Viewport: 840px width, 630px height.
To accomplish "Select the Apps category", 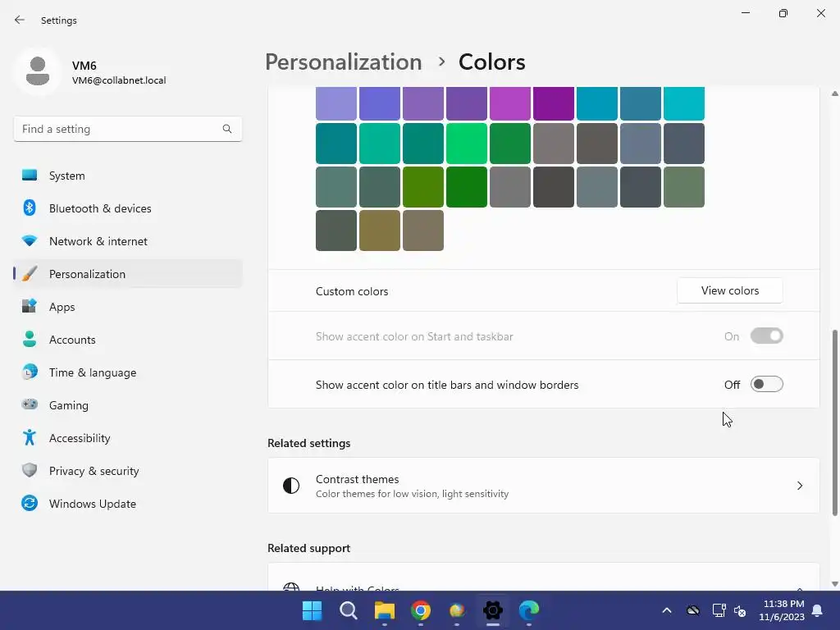I will 127,307.
